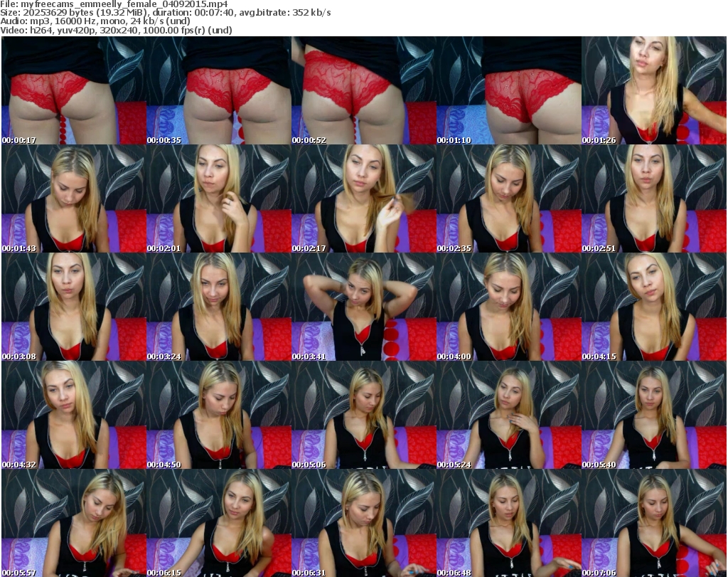
Task: Open the frame stamped 00:03:24
Action: pos(219,307)
